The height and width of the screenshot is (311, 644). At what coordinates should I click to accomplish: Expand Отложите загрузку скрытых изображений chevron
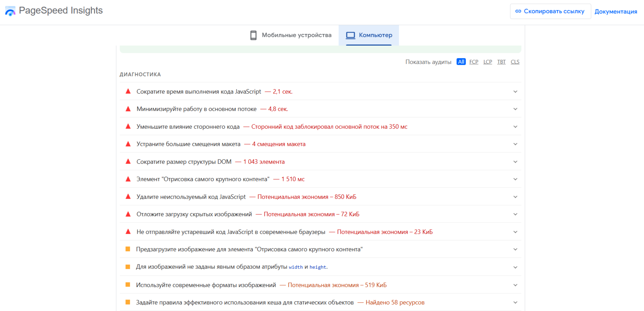tap(515, 214)
